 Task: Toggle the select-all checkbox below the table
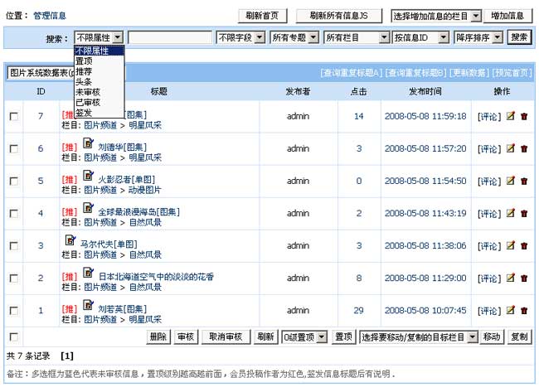(13, 336)
